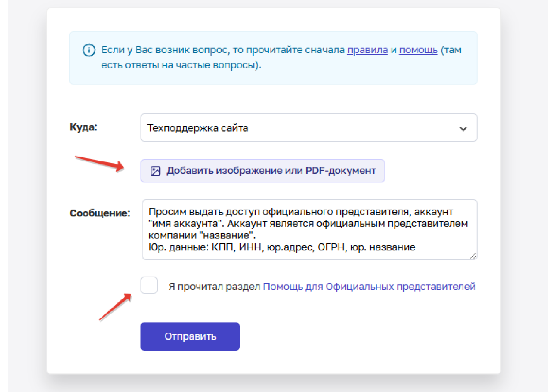The image size is (556, 392).
Task: Click the "Отправить" button
Action: pyautogui.click(x=190, y=336)
